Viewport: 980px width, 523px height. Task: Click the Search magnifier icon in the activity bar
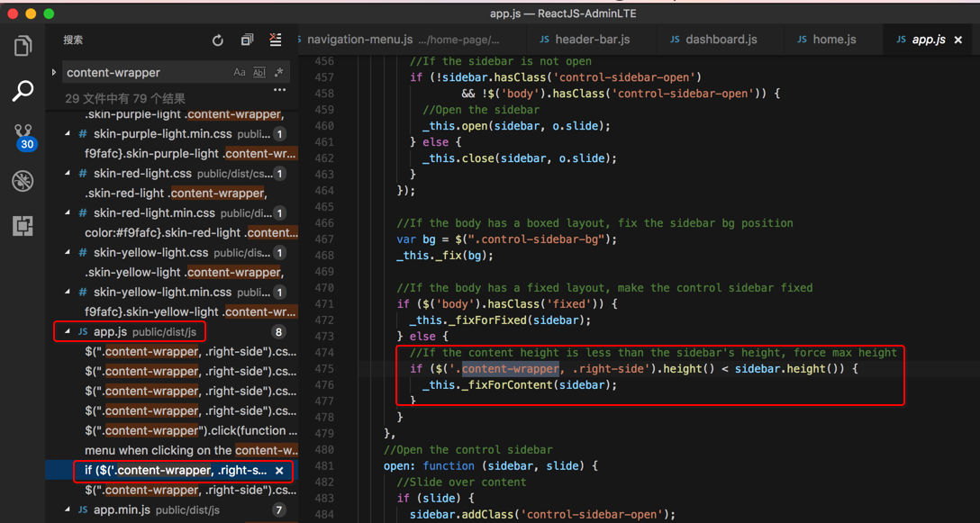[23, 90]
